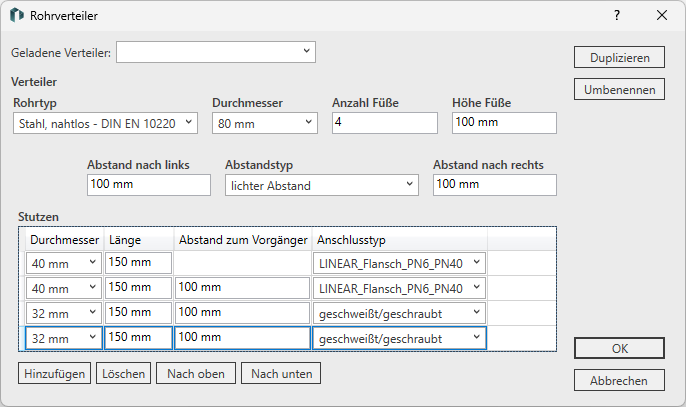This screenshot has width=686, height=407.
Task: Focus the Anzahl Füße field
Action: click(385, 123)
